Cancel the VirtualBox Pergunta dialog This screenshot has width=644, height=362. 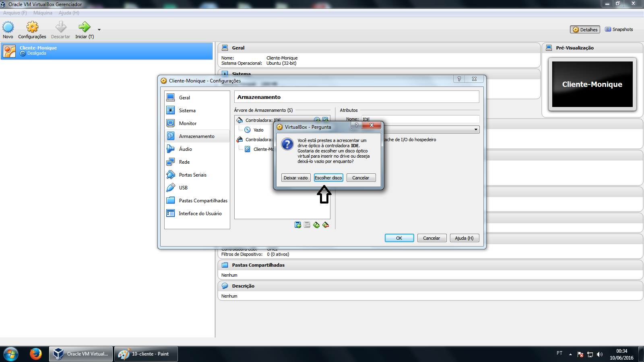click(361, 178)
